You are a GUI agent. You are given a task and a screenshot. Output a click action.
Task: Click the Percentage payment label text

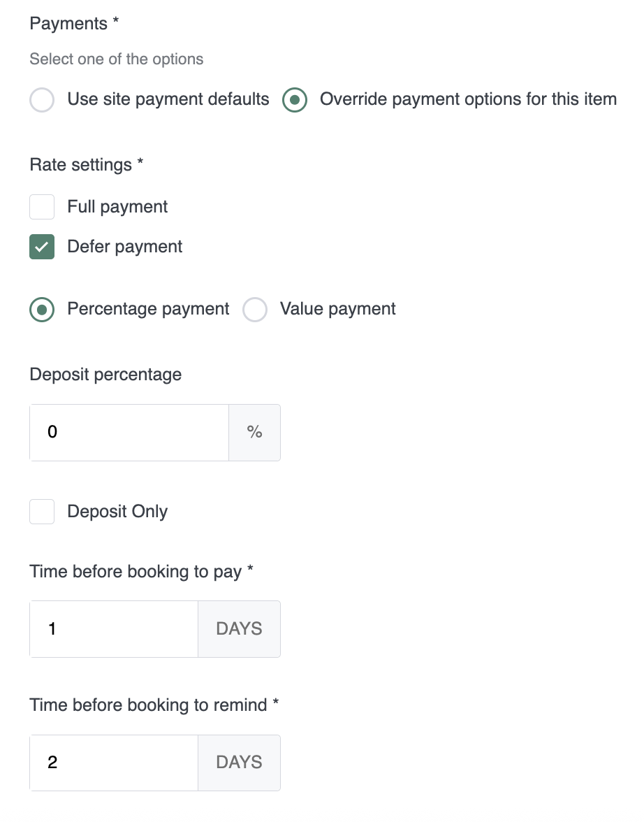[148, 309]
